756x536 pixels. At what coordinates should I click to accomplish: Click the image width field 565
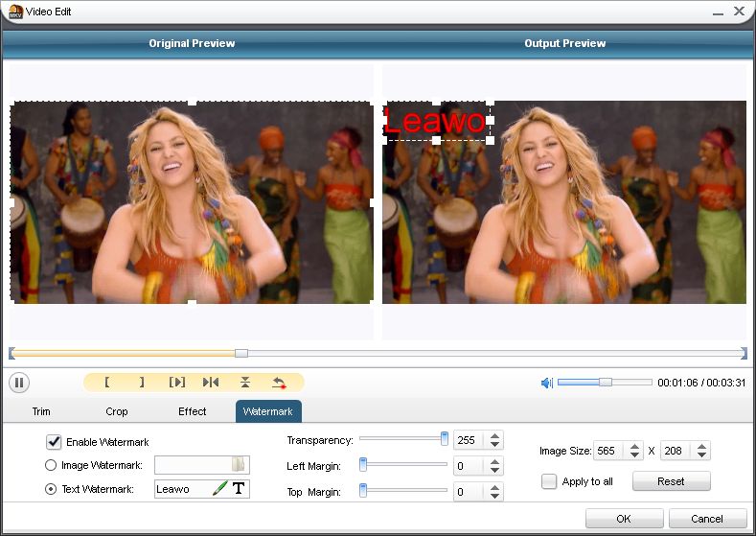click(610, 451)
